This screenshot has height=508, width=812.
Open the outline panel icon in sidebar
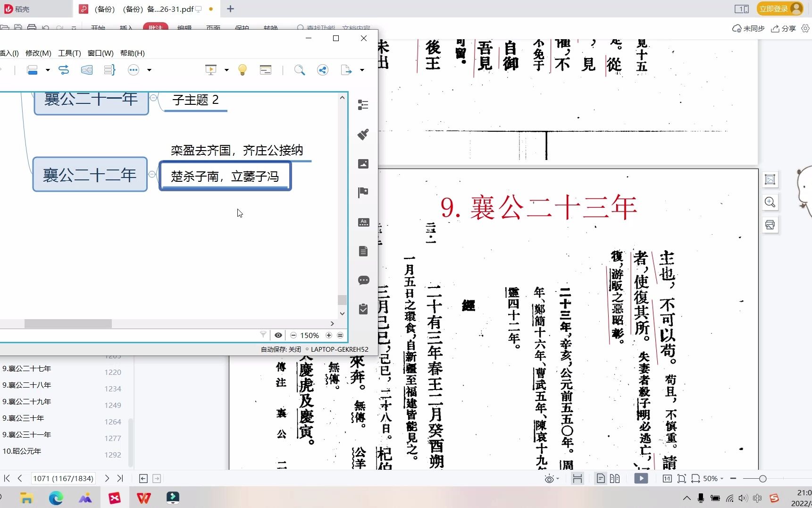pyautogui.click(x=363, y=105)
